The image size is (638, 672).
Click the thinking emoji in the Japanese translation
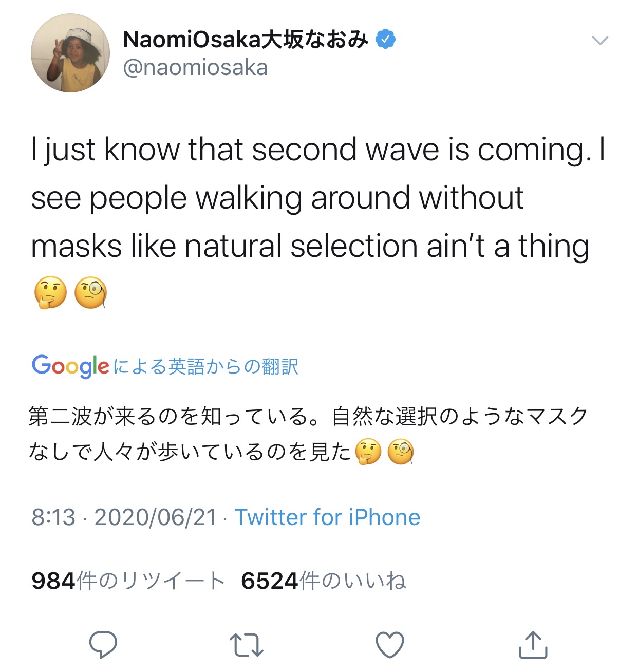(x=368, y=452)
